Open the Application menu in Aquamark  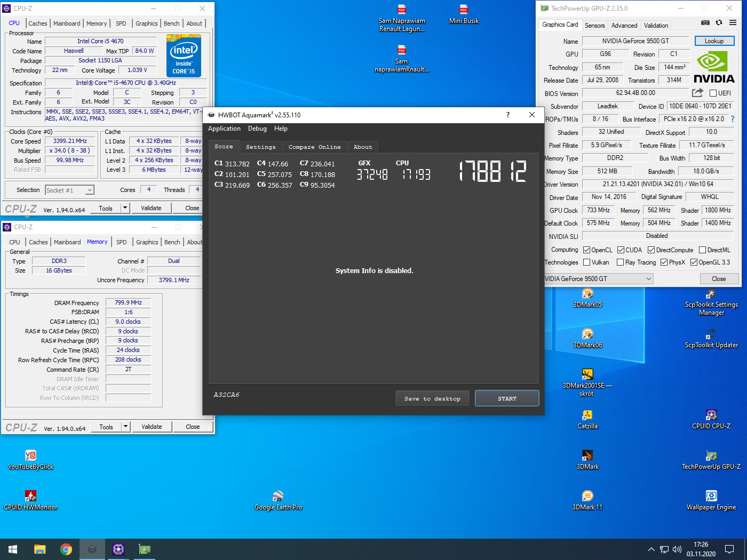pos(224,129)
